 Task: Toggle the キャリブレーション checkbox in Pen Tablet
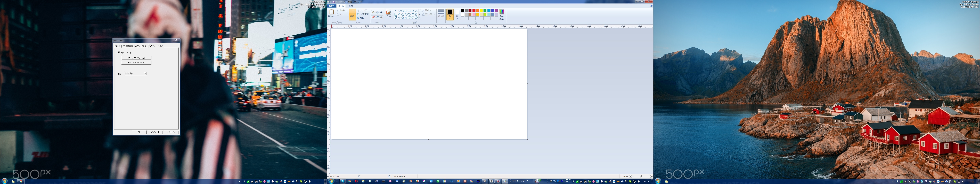click(x=119, y=53)
